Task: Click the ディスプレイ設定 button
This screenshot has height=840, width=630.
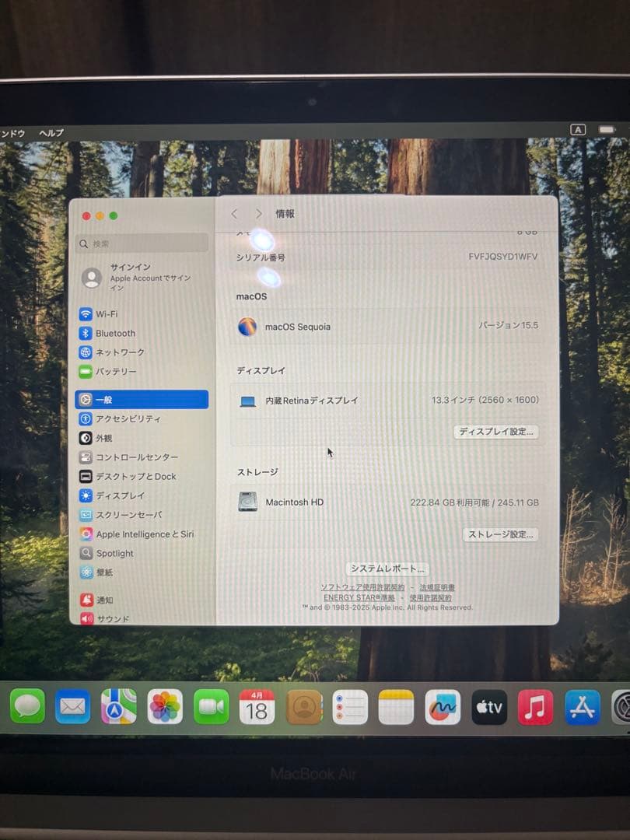Action: point(496,432)
